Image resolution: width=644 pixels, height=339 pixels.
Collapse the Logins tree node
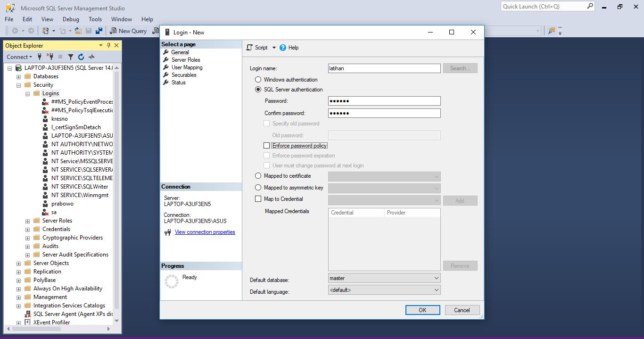(x=27, y=93)
